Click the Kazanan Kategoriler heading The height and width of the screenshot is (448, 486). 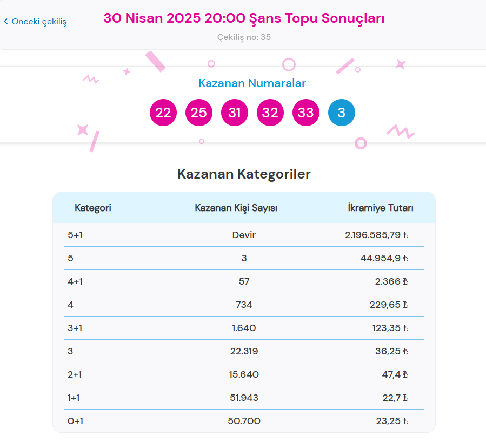[x=244, y=174]
